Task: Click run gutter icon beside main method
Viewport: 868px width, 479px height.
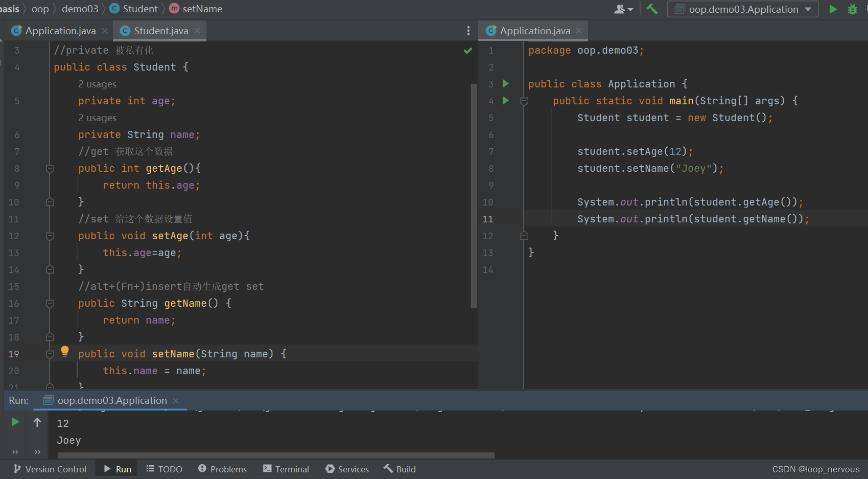Action: click(505, 100)
